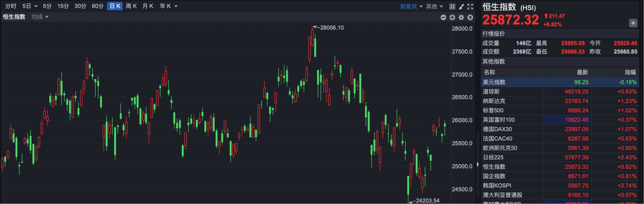The width and height of the screenshot is (644, 204).
Task: Close the indicator with X icon
Action: 470,17
